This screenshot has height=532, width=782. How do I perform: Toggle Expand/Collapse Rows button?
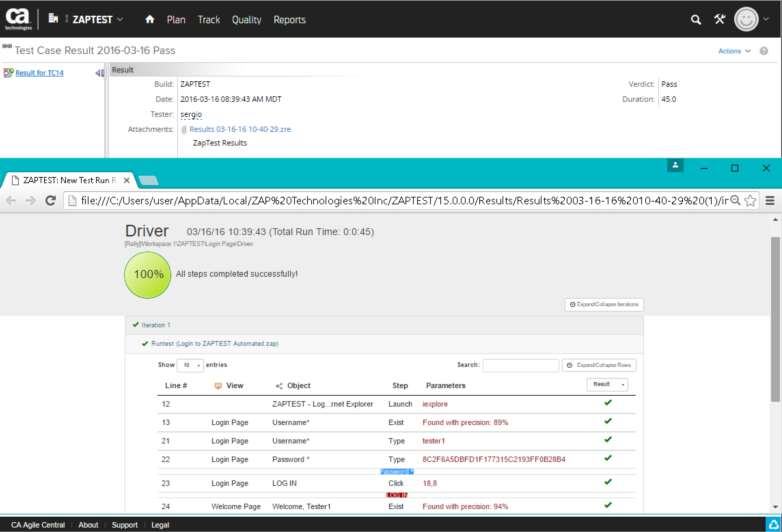[599, 365]
